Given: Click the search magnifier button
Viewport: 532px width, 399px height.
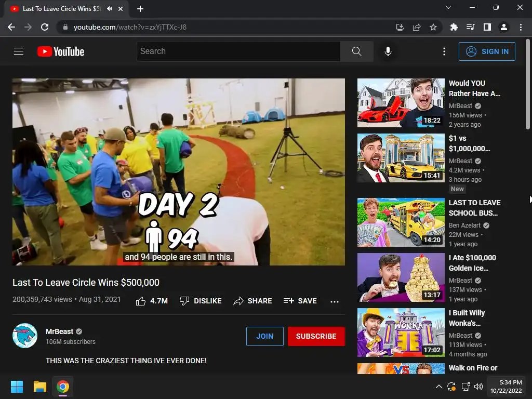Looking at the screenshot, I should pyautogui.click(x=356, y=51).
